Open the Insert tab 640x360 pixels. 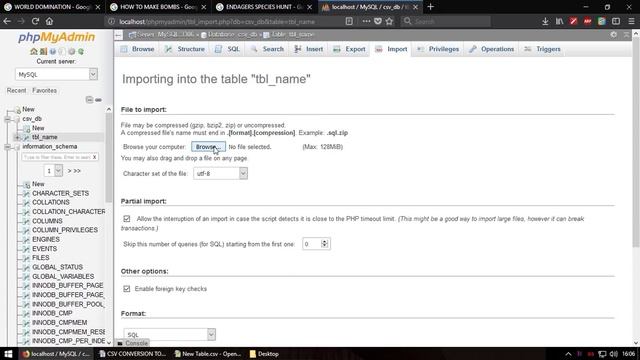tap(309, 49)
